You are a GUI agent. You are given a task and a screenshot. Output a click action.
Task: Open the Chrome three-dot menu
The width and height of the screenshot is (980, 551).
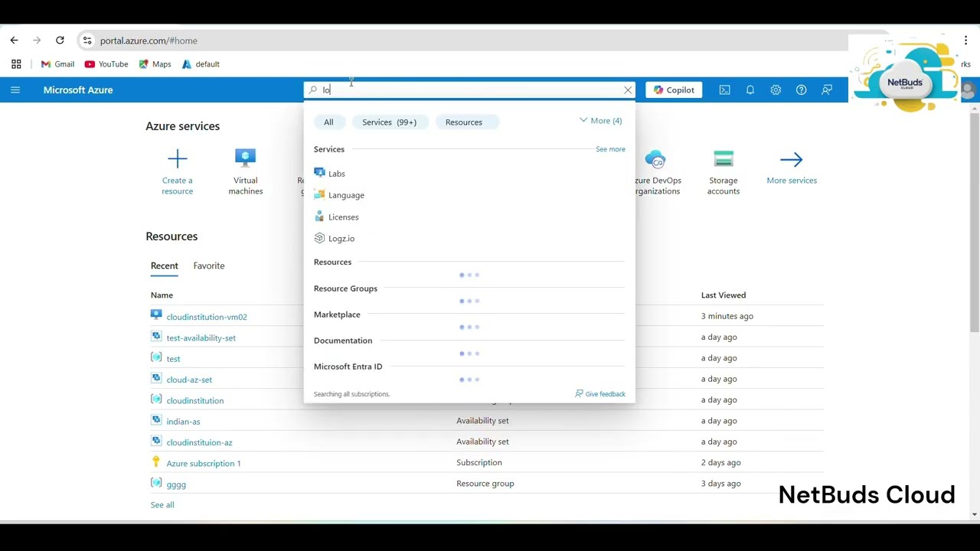[x=965, y=41]
